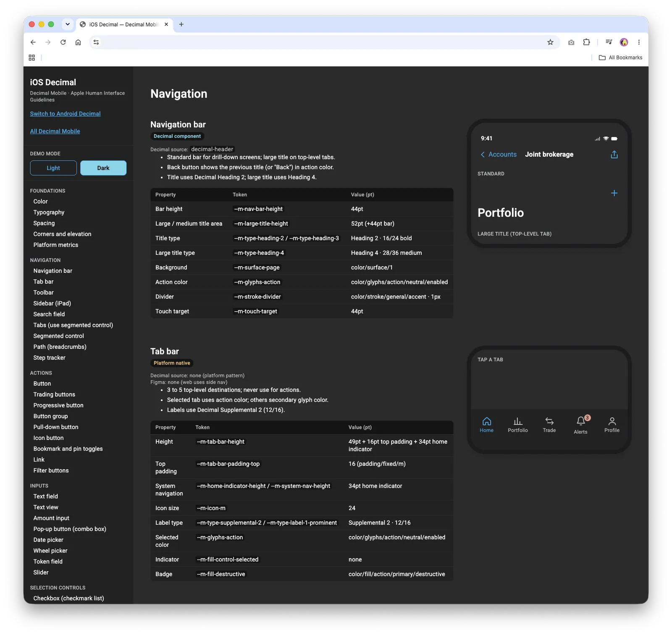Open the browser profile avatar
Image resolution: width=672 pixels, height=635 pixels.
tap(624, 42)
